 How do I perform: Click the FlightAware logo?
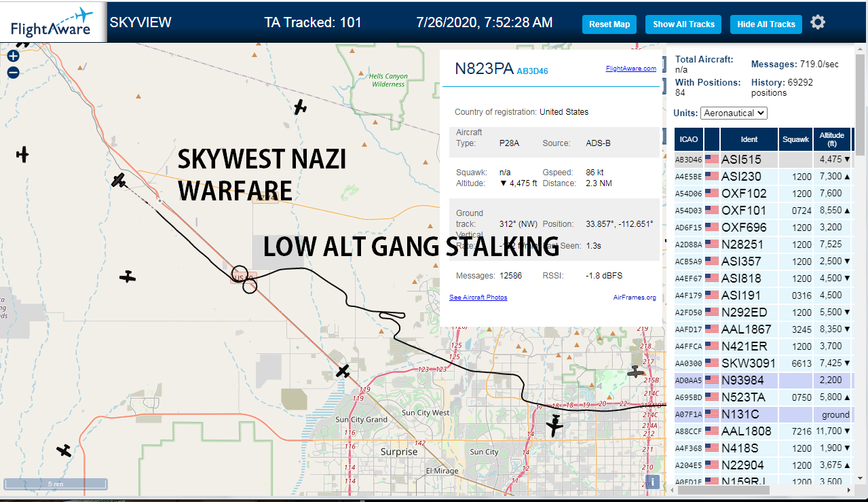point(52,22)
